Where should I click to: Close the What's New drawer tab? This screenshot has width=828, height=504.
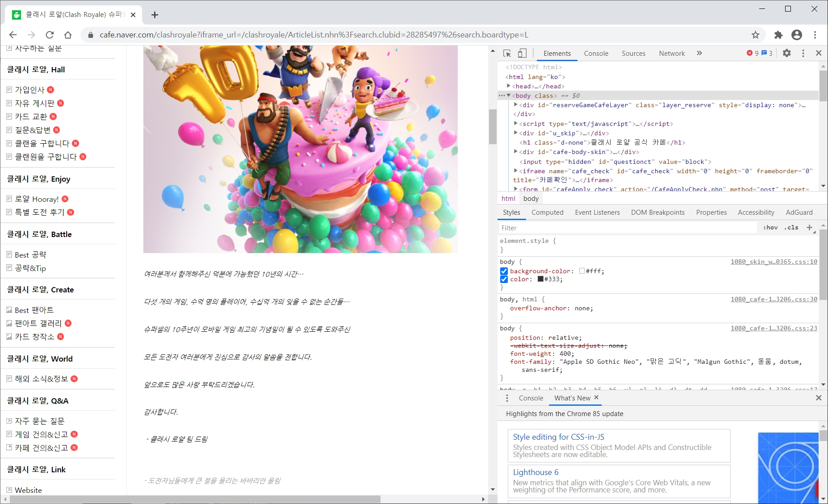click(596, 397)
